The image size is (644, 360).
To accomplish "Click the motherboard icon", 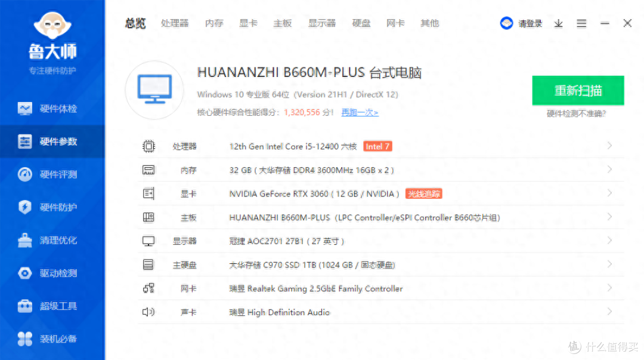I will click(148, 217).
